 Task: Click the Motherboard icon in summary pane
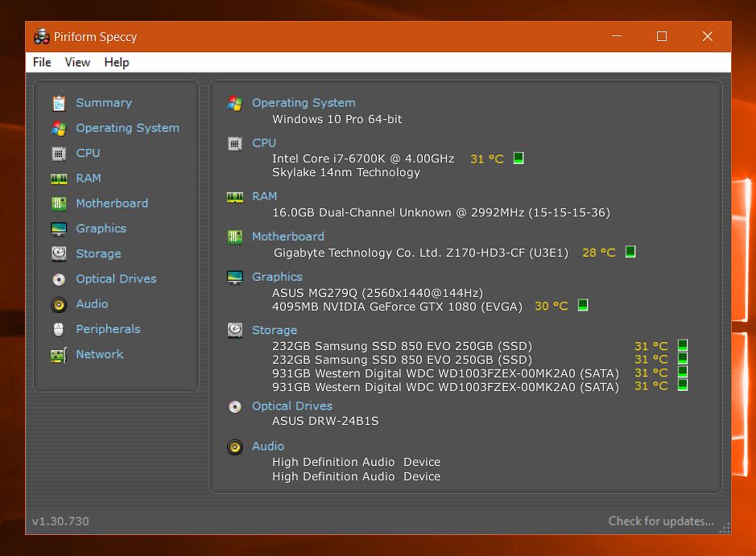point(235,237)
